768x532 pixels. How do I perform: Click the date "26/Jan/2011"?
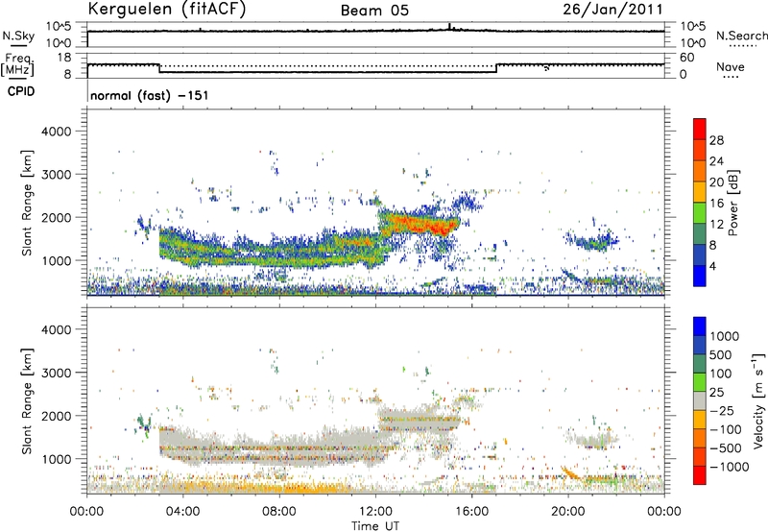(x=612, y=10)
